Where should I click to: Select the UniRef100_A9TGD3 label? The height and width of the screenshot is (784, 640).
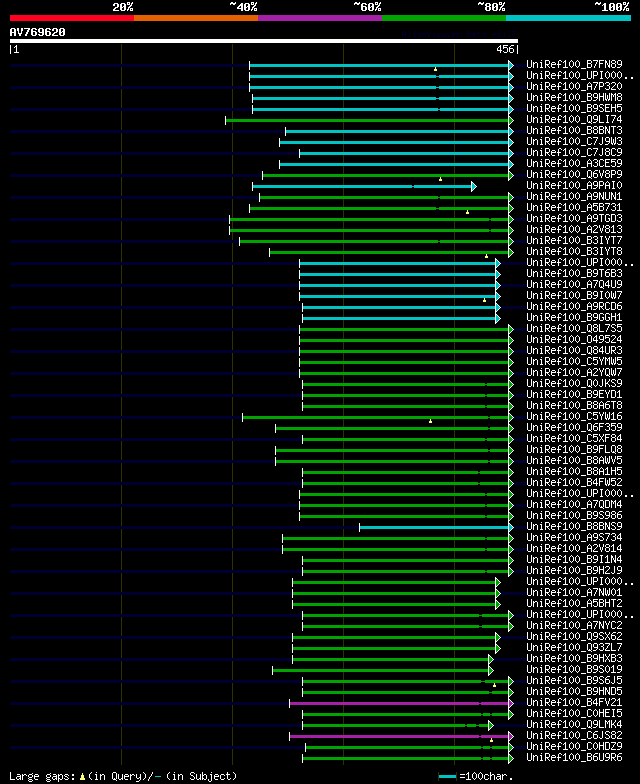tap(574, 218)
